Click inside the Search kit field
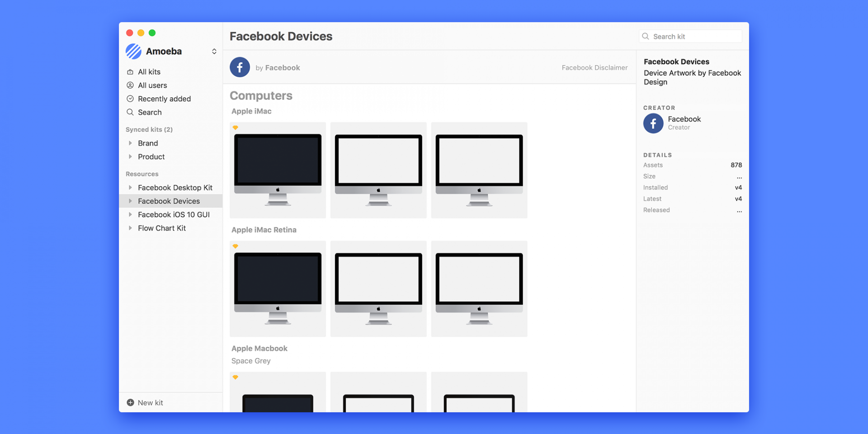The height and width of the screenshot is (434, 868). pyautogui.click(x=690, y=36)
